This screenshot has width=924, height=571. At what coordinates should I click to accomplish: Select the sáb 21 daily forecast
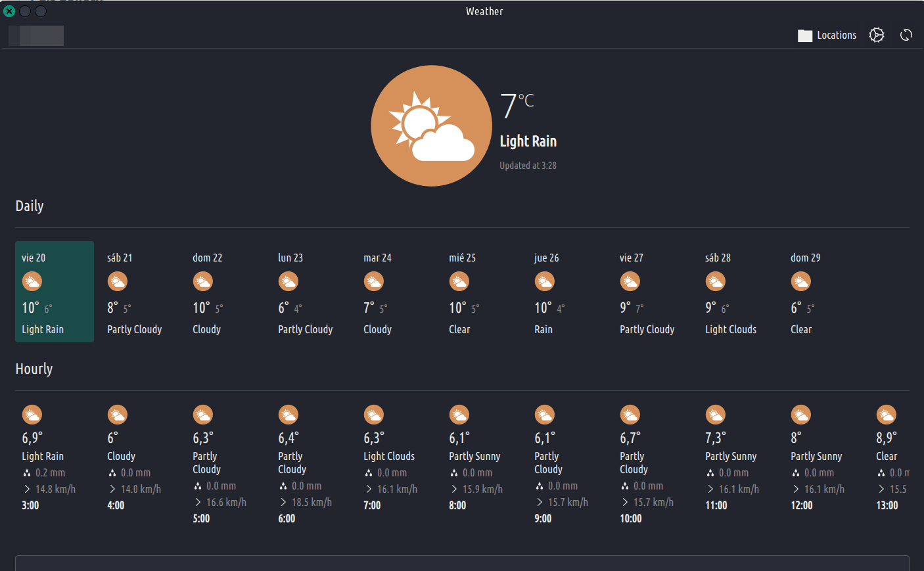click(134, 292)
